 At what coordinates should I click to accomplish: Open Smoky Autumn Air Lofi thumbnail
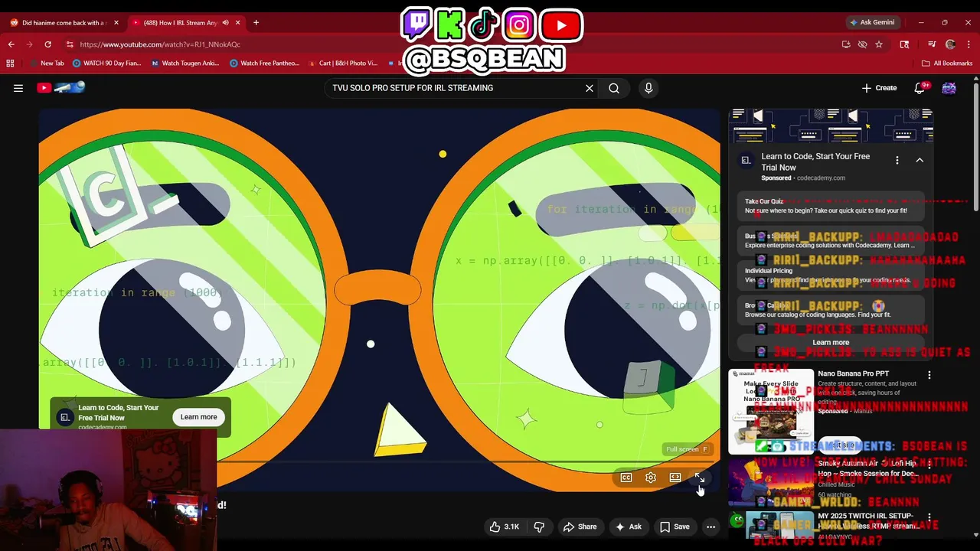[x=771, y=482]
